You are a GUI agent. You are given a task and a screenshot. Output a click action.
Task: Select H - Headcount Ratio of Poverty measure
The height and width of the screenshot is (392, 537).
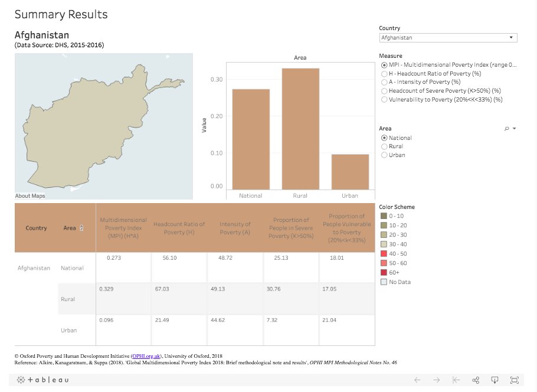tap(384, 74)
